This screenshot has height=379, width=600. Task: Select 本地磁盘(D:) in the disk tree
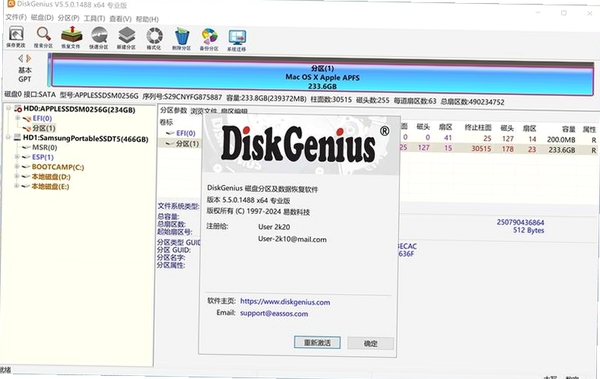[51, 176]
